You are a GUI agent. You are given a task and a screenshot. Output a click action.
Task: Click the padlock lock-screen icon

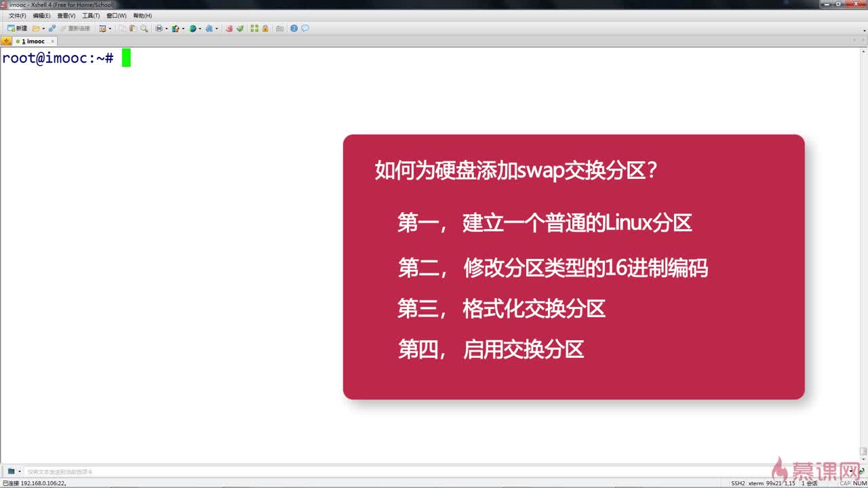[265, 28]
